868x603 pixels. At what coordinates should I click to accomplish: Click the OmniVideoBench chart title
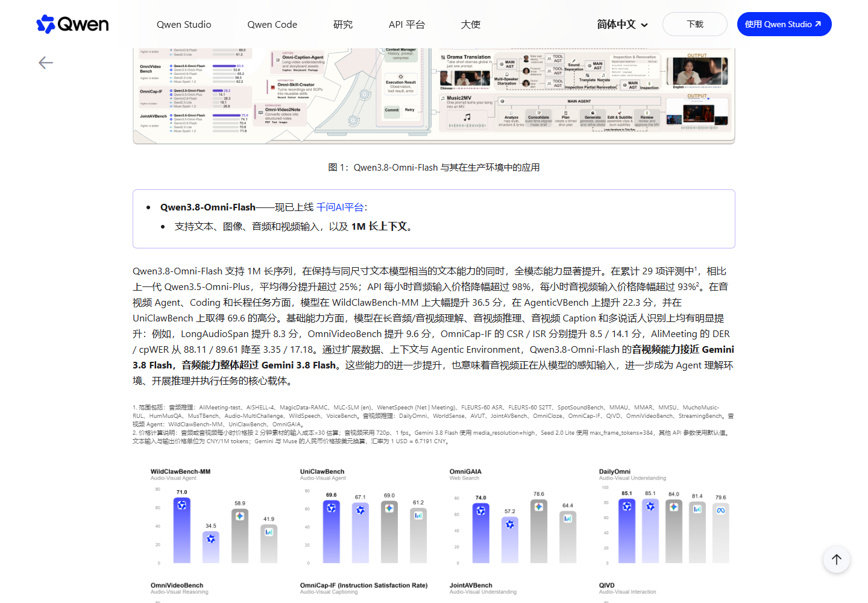pos(177,585)
